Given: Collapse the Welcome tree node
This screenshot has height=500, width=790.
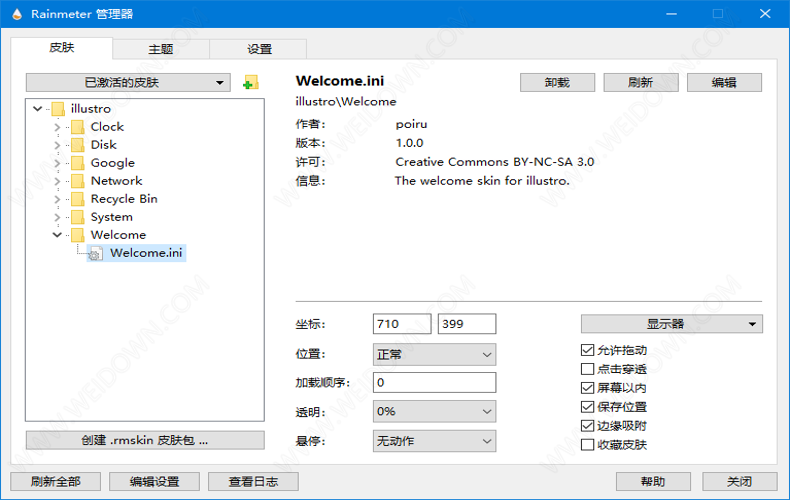Looking at the screenshot, I should point(57,235).
